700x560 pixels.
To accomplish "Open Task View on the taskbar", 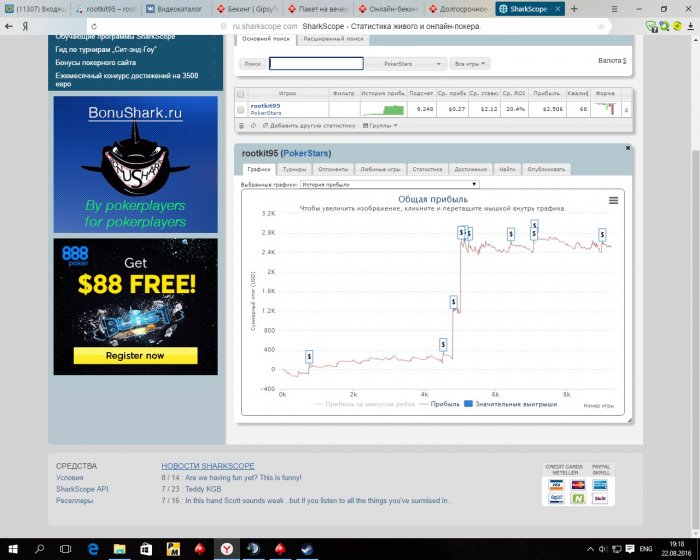I will point(65,549).
